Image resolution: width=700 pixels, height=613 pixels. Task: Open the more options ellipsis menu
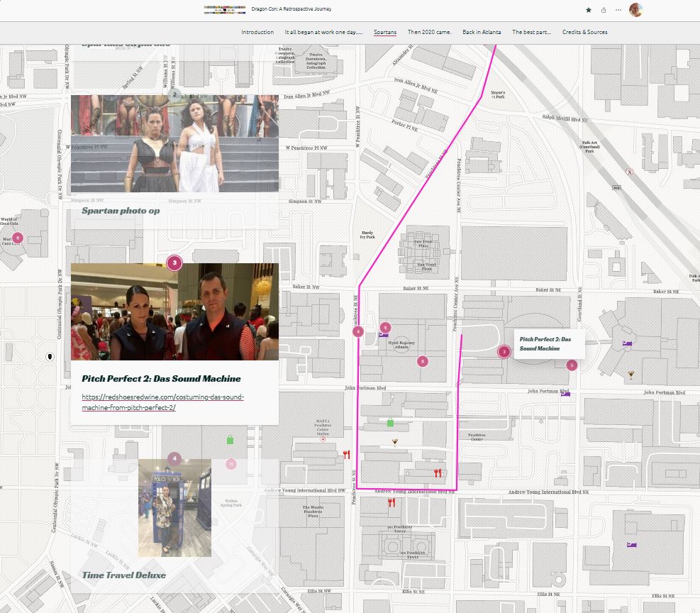pyautogui.click(x=618, y=10)
